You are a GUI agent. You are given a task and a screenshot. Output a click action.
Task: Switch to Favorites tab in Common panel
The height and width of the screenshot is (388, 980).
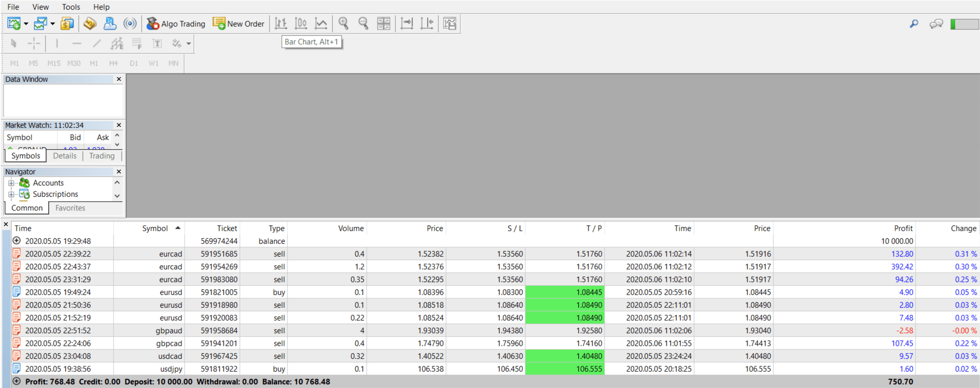click(70, 208)
